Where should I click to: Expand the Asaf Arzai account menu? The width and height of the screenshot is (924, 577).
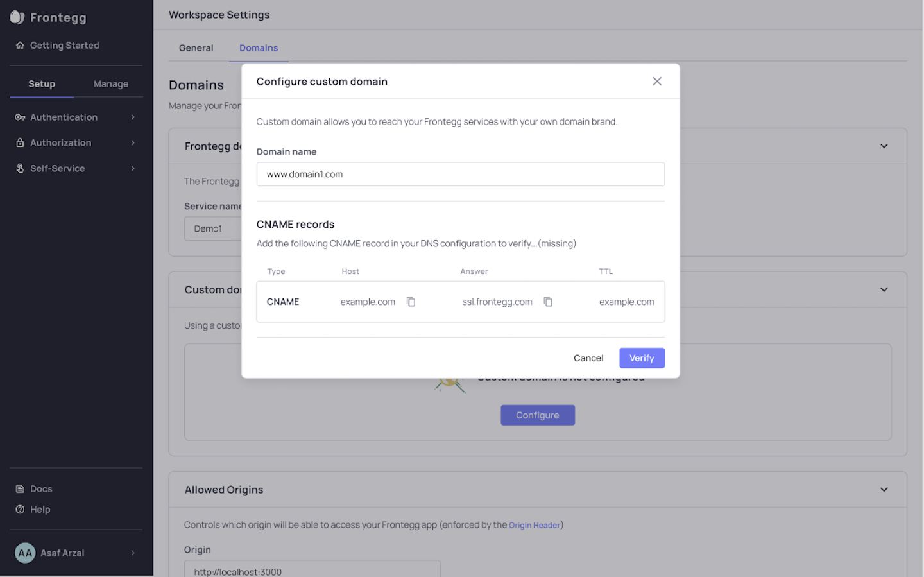pyautogui.click(x=133, y=553)
